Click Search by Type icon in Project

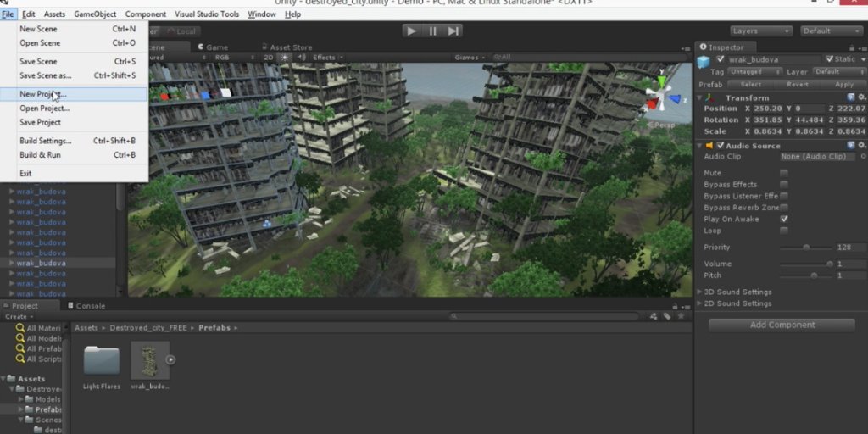pos(654,317)
